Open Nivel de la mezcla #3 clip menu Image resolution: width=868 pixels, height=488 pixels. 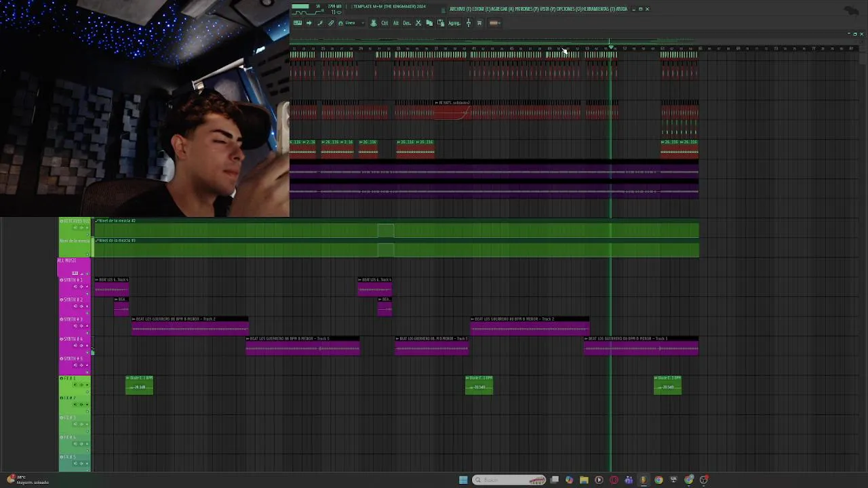coord(97,240)
